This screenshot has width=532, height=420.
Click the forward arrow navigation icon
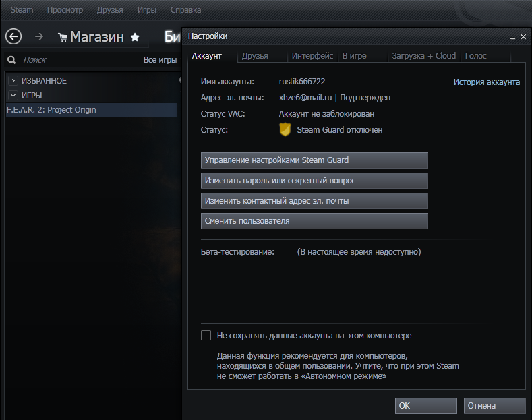point(39,36)
